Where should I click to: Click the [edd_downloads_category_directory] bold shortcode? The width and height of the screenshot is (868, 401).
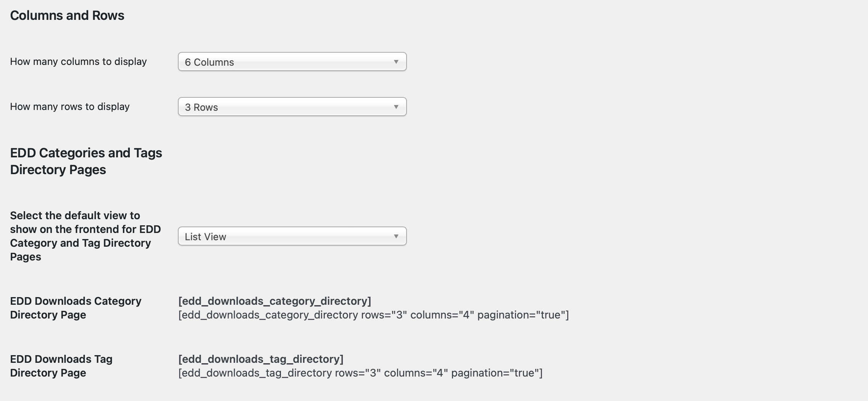[x=275, y=301]
